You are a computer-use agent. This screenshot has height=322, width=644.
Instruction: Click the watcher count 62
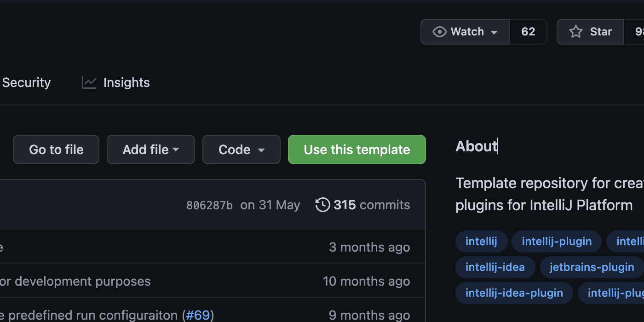[x=528, y=31]
